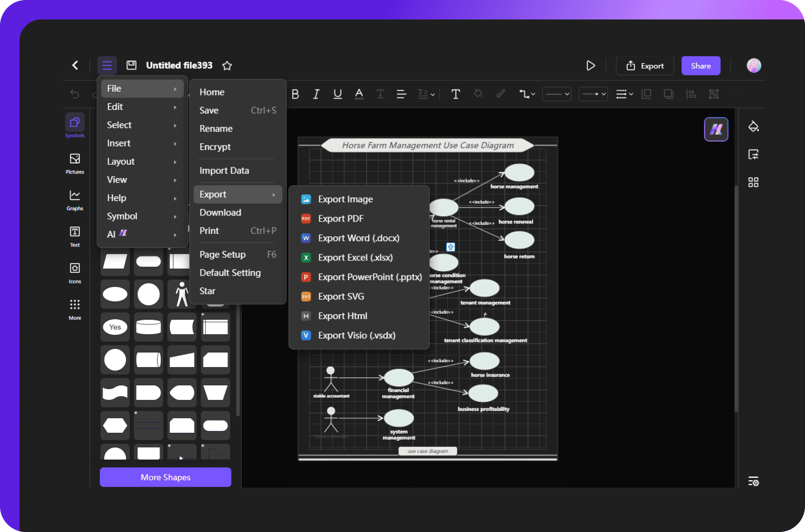Toggle bold formatting
Image resolution: width=805 pixels, height=532 pixels.
coord(295,94)
